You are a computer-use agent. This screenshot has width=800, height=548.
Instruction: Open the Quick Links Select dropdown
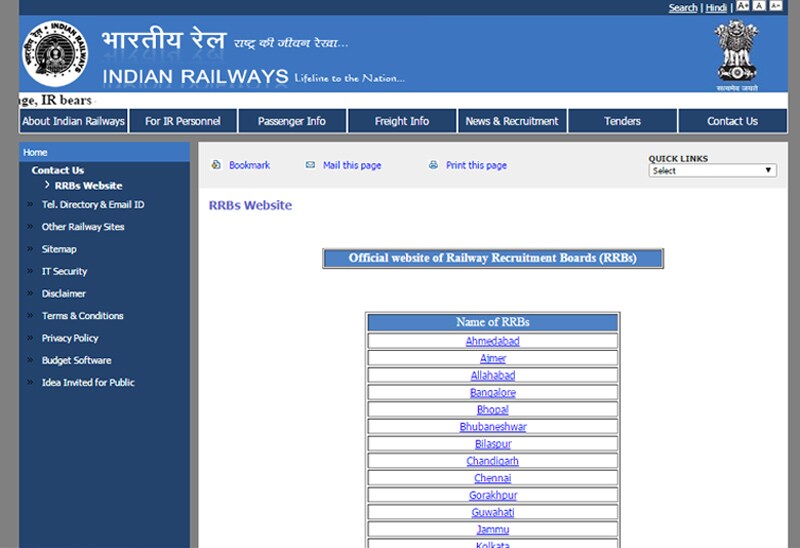coord(712,170)
